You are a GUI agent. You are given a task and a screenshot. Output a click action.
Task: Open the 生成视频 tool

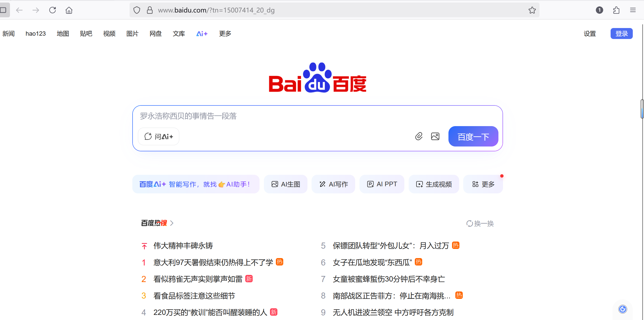434,184
